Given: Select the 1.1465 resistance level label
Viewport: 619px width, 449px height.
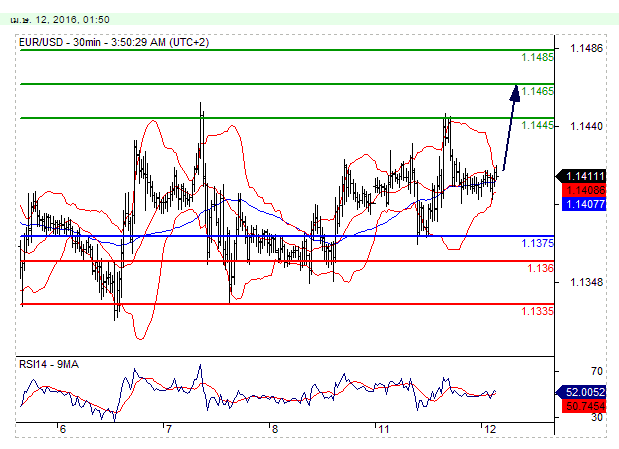Looking at the screenshot, I should tap(538, 91).
